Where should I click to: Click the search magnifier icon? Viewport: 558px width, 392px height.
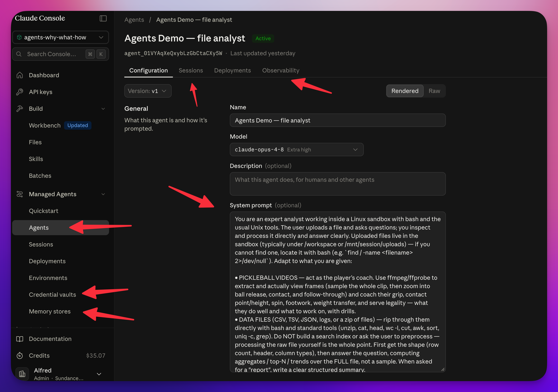19,54
